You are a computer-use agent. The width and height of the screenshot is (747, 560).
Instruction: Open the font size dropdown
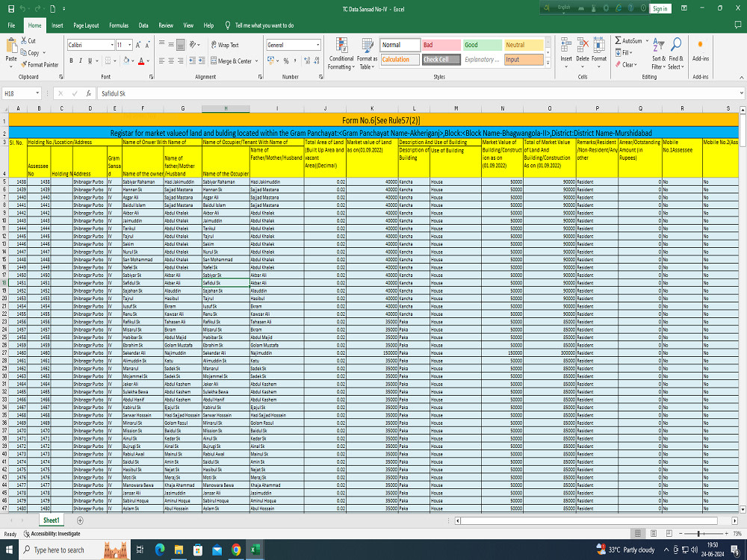[129, 45]
